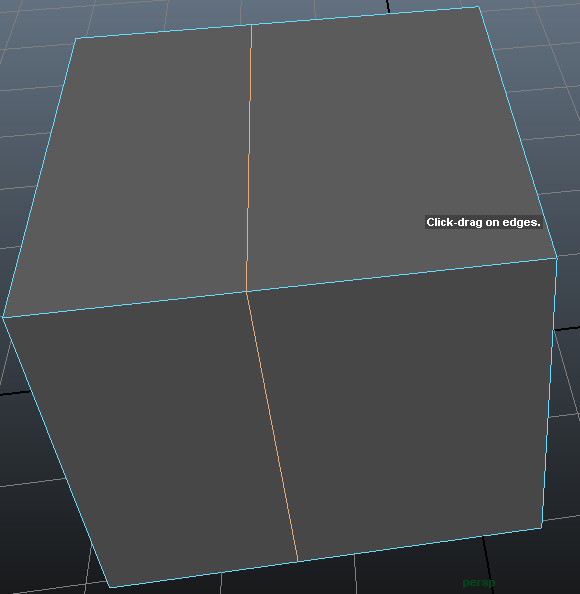Click the blue right-side edge of the cube's top face
Screen dimensions: 580x594
tap(518, 132)
